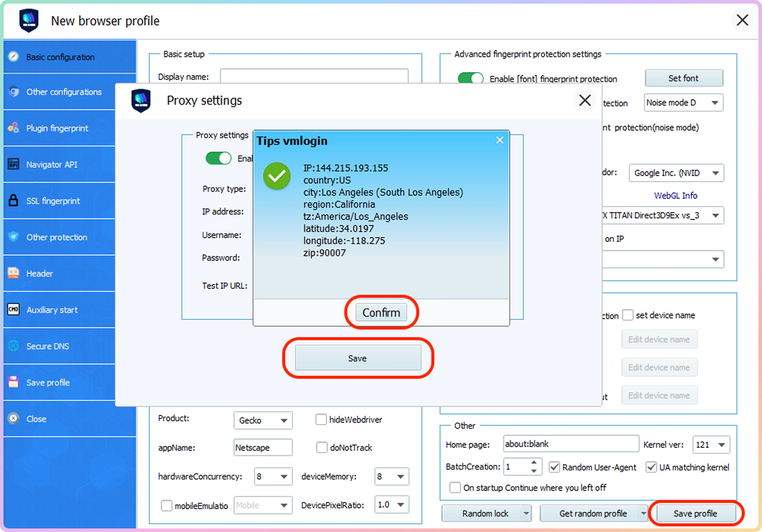This screenshot has width=762, height=532.
Task: Click the Secure DNS sidebar icon
Action: coord(13,346)
